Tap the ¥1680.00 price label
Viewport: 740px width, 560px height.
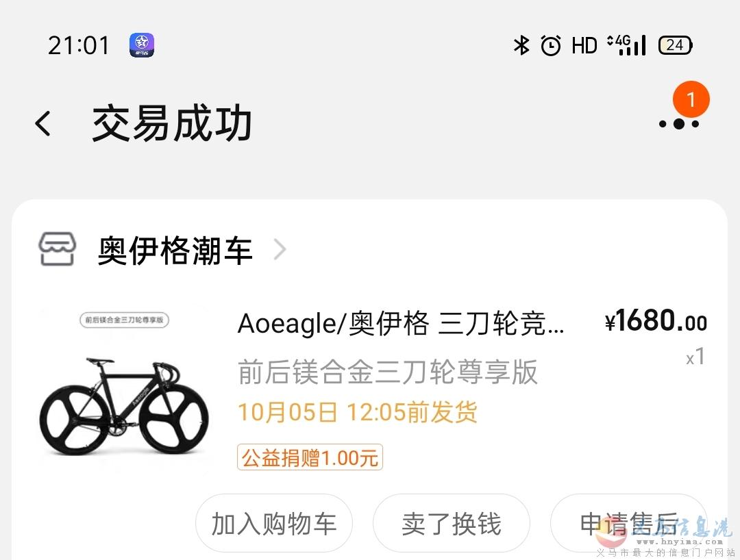tap(656, 321)
